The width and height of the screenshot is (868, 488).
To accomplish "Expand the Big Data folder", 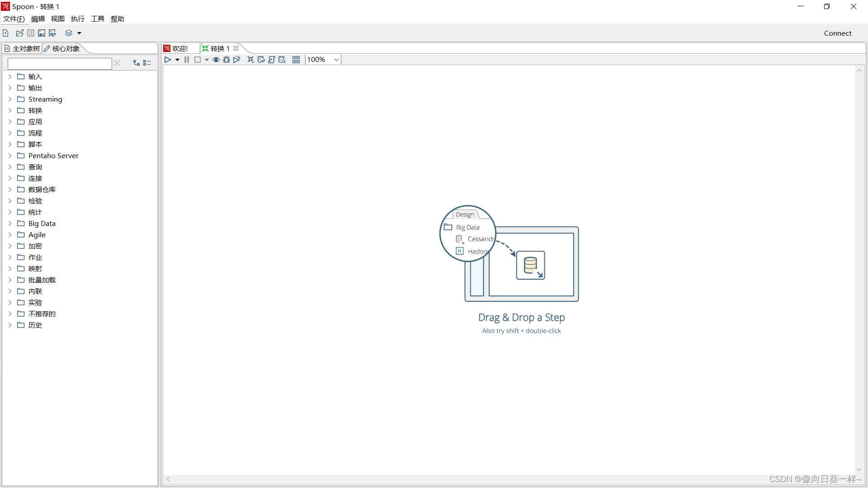I will pyautogui.click(x=10, y=223).
